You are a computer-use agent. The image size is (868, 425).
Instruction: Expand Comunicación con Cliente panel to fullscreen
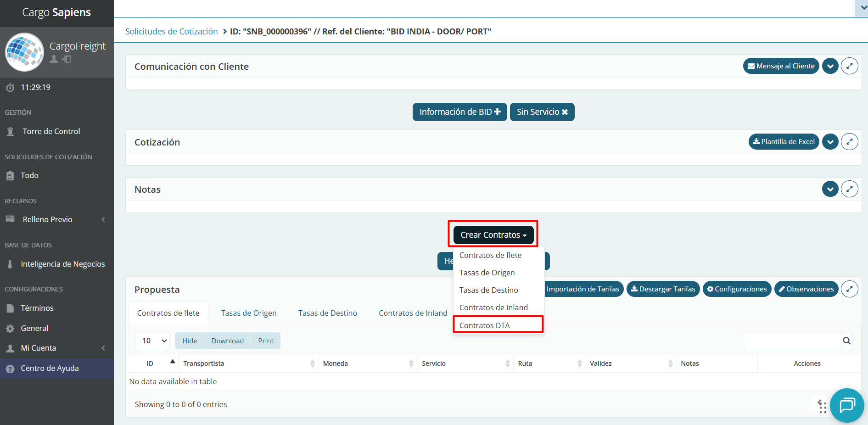click(x=849, y=66)
